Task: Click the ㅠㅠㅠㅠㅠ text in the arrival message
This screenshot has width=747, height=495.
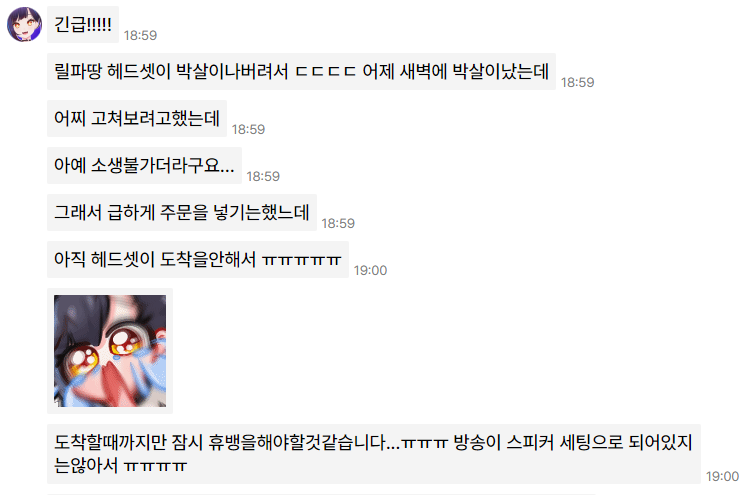Action: point(302,261)
